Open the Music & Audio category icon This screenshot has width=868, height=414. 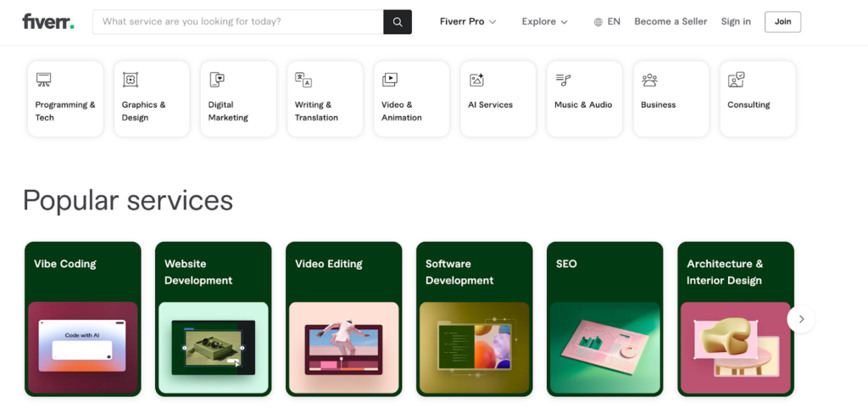(563, 80)
